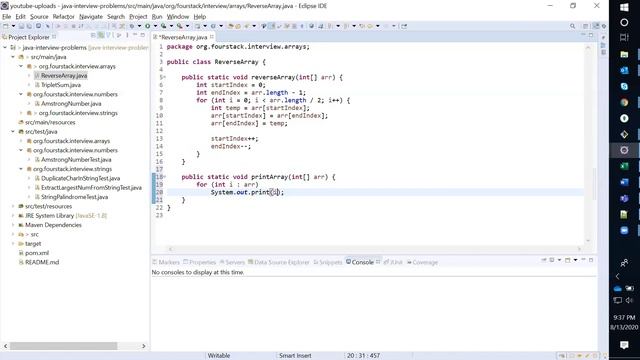Switch to the JUnit tab
This screenshot has width=640, height=360.
(x=393, y=262)
